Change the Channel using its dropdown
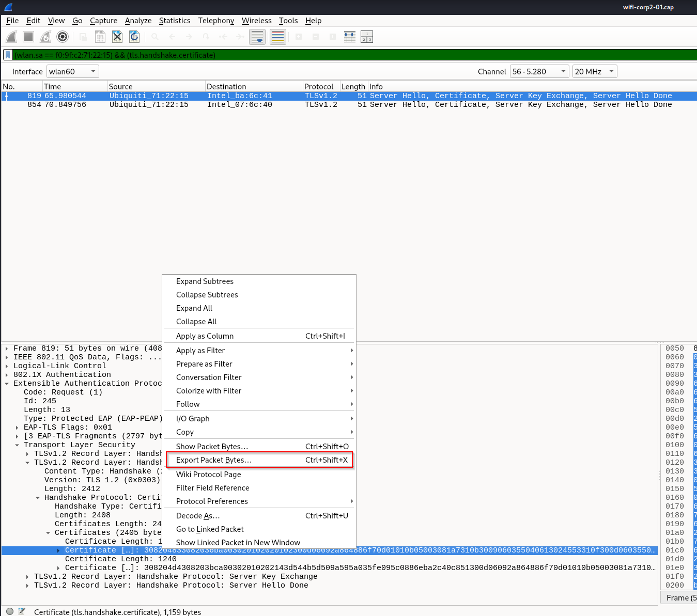 [539, 71]
